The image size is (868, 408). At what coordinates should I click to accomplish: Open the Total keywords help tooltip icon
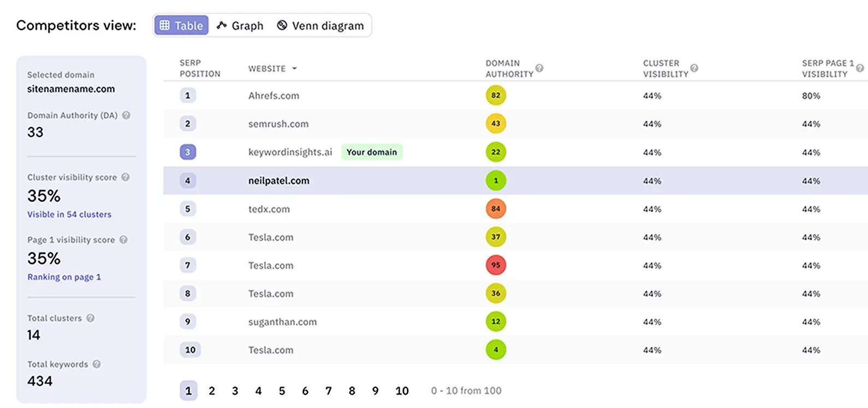[x=98, y=364]
